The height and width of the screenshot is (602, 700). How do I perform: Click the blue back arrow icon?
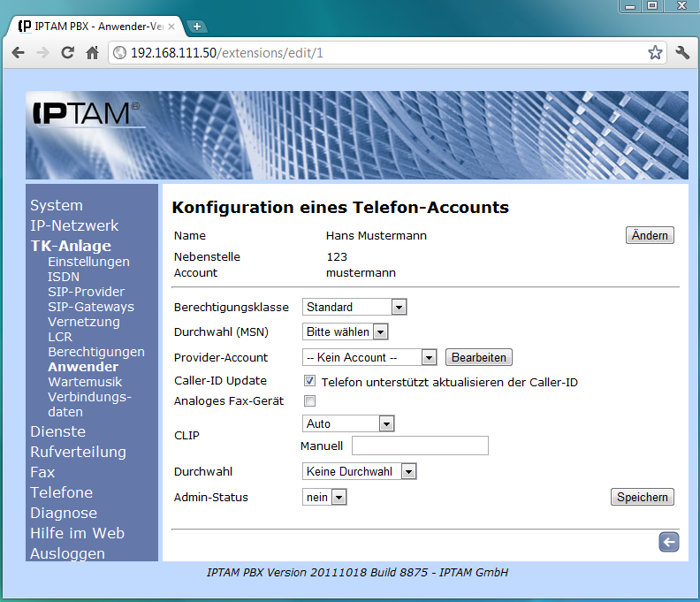pyautogui.click(x=668, y=543)
